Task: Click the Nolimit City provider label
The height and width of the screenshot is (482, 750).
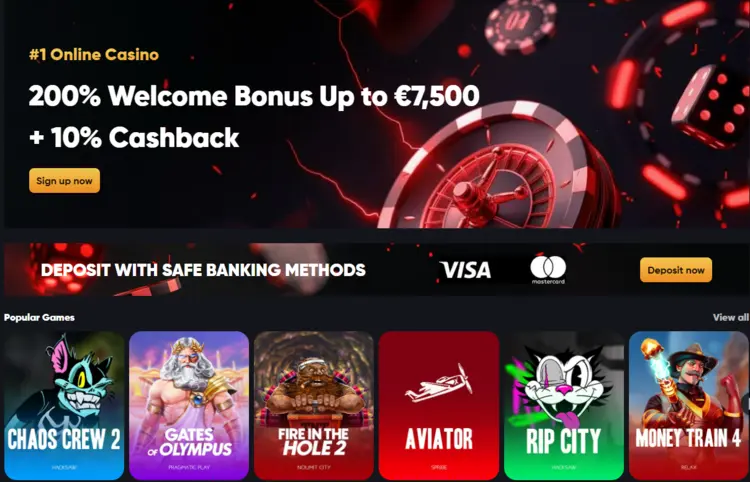Action: click(314, 467)
